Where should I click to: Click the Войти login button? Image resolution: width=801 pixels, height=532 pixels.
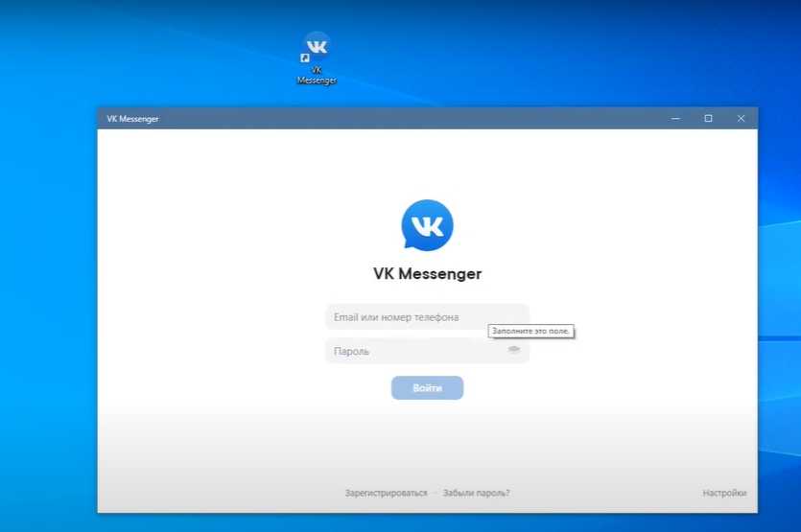(x=427, y=388)
